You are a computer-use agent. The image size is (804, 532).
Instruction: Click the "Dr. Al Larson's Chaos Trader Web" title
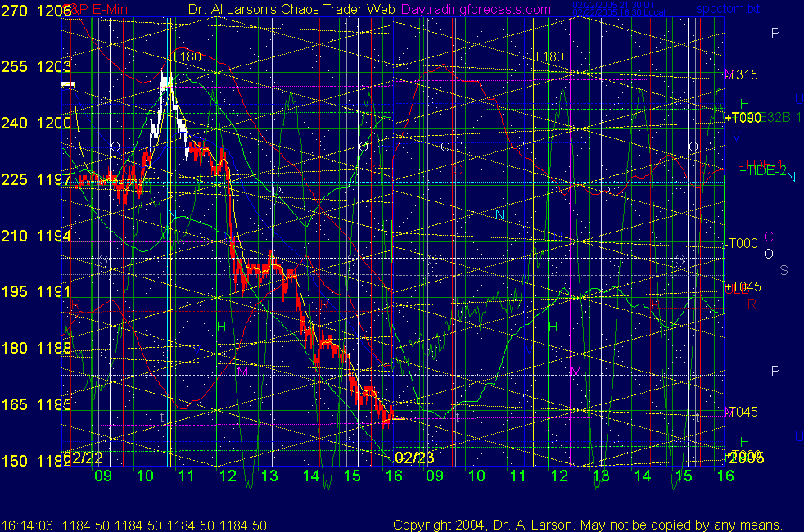tap(291, 9)
